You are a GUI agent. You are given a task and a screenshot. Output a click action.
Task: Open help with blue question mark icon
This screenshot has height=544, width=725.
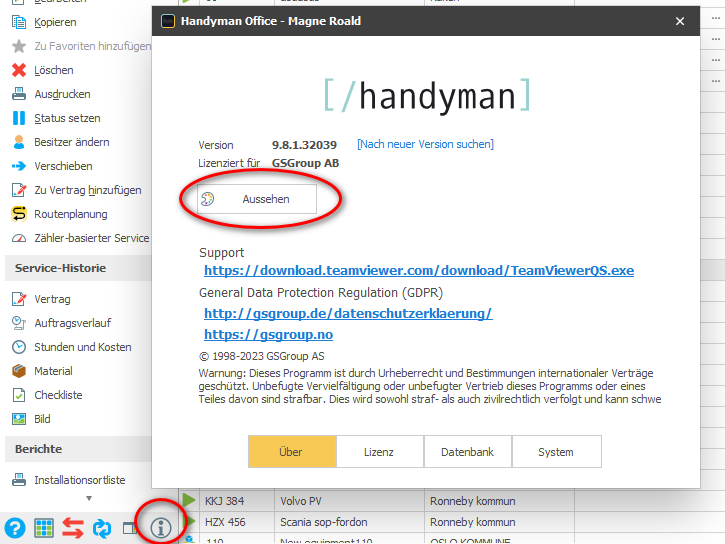[15, 528]
